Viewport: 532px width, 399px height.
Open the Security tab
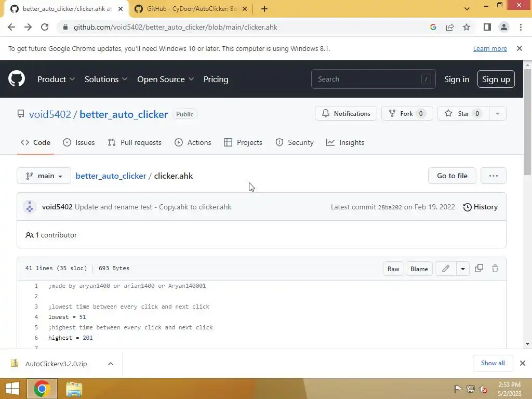pos(295,142)
